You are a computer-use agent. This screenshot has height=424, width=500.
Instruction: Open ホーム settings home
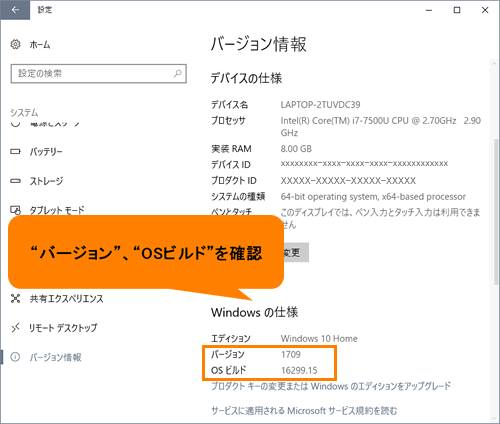(x=40, y=44)
